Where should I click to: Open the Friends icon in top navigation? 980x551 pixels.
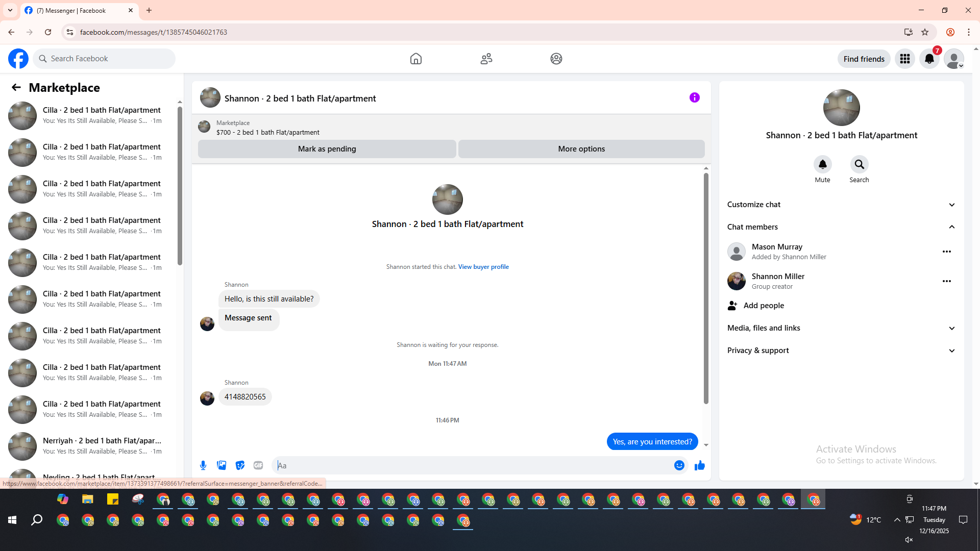click(486, 59)
